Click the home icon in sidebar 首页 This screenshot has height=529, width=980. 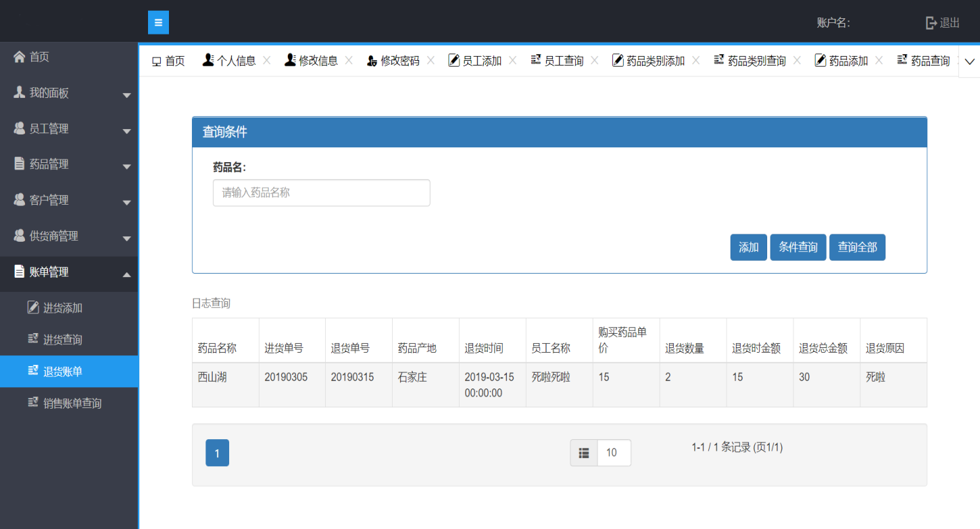coord(19,57)
